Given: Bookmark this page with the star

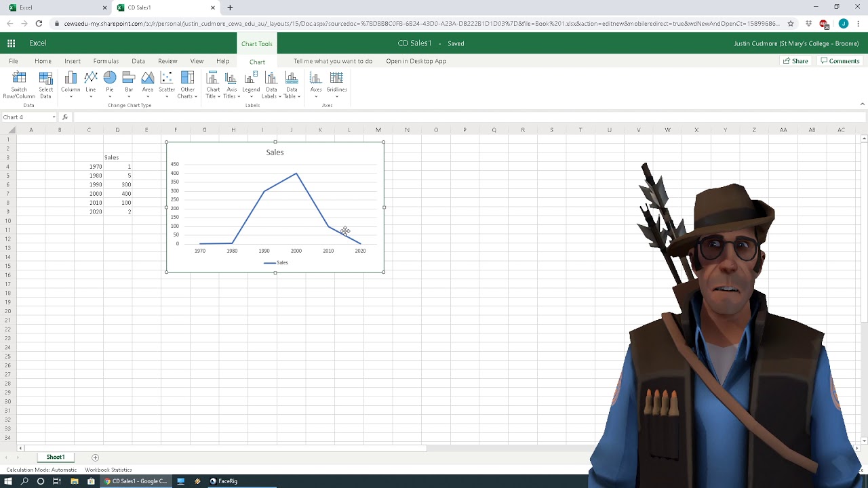Looking at the screenshot, I should tap(791, 24).
